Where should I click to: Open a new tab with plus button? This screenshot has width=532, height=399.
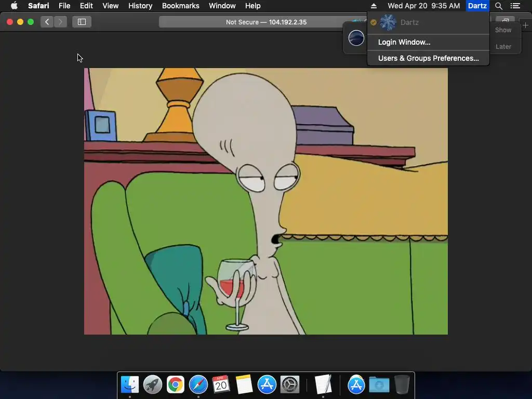tap(526, 25)
